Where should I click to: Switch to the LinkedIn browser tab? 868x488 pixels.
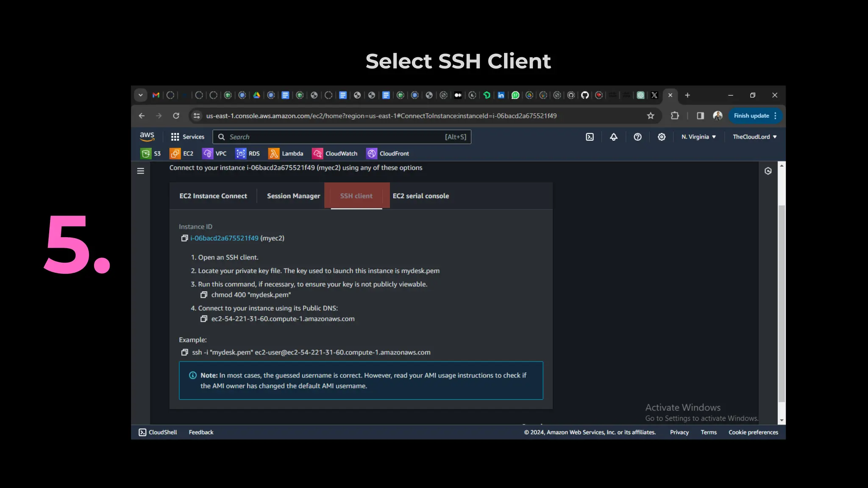501,95
